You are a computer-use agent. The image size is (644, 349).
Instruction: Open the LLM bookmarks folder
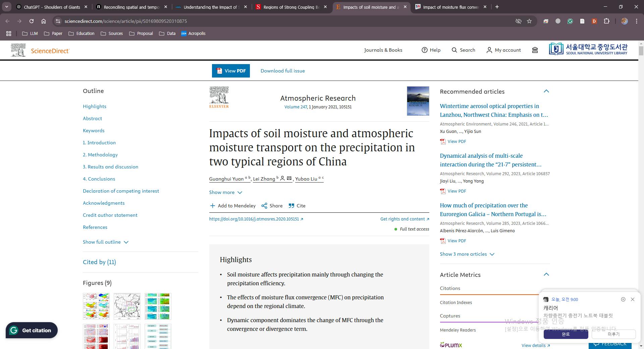point(30,34)
